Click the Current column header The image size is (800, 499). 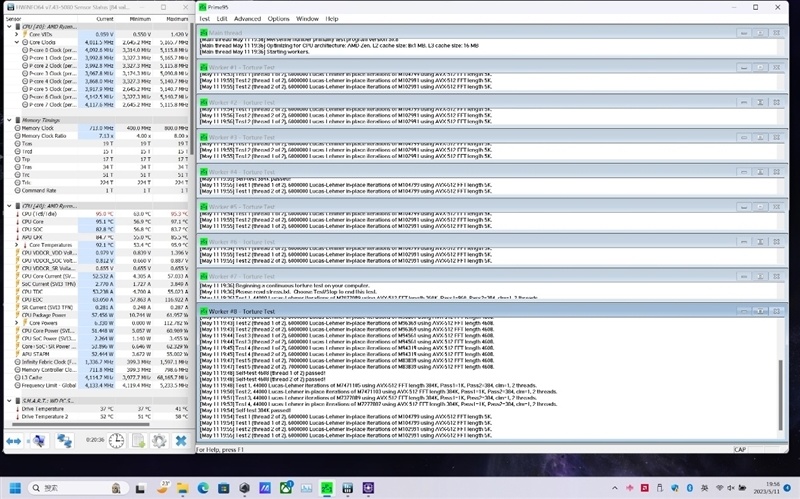point(96,19)
